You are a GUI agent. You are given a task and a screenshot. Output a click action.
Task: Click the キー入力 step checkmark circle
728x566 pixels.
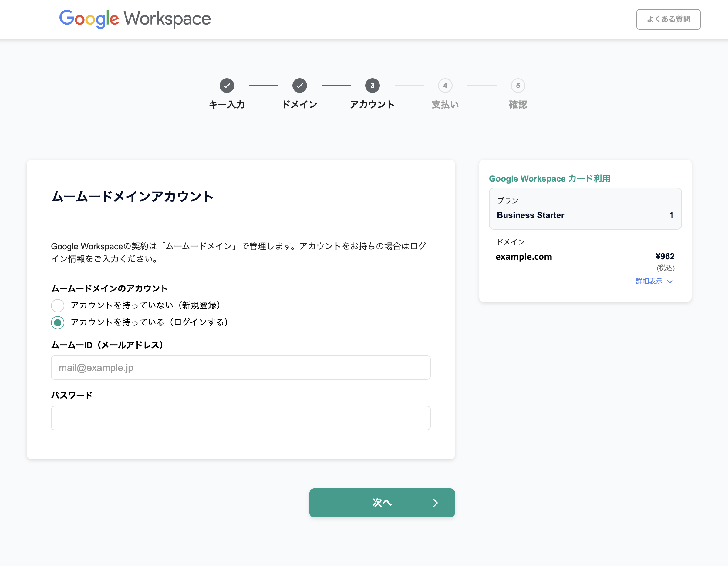tap(227, 86)
